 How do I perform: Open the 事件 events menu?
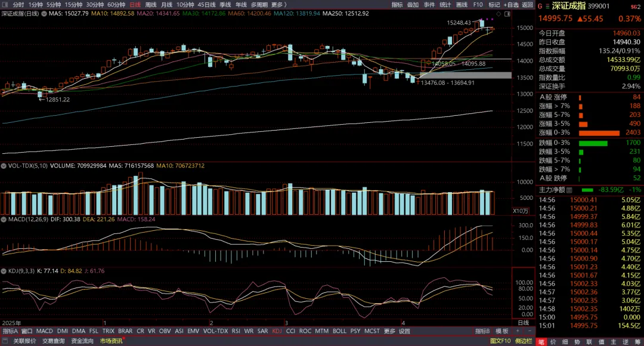(429, 5)
